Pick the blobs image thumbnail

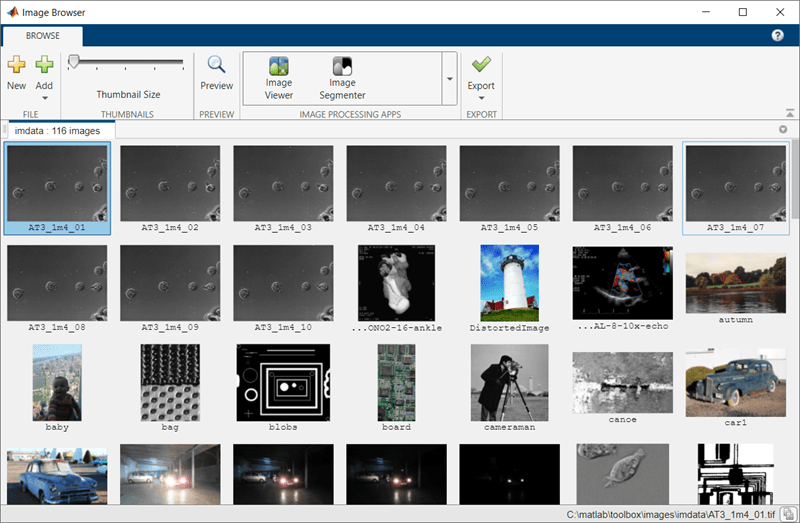(283, 380)
